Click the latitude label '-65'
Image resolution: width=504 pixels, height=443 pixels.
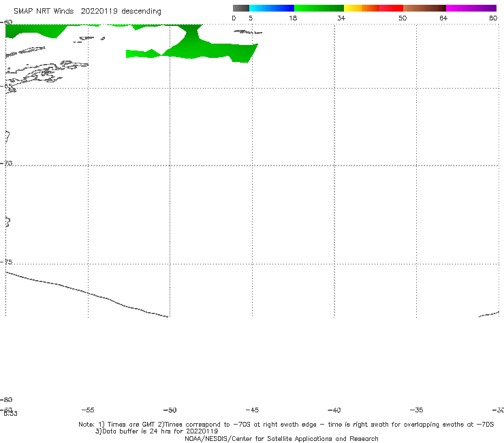(6, 86)
